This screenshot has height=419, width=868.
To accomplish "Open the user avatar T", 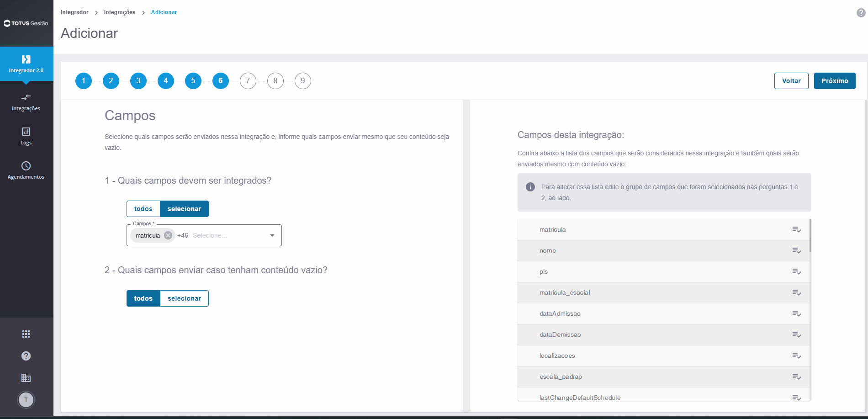I will pyautogui.click(x=26, y=400).
